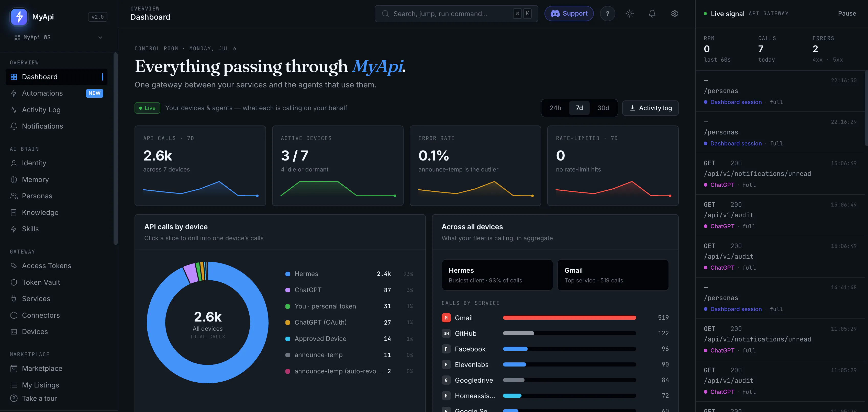Click the Discord Support button
The image size is (868, 412).
point(569,14)
